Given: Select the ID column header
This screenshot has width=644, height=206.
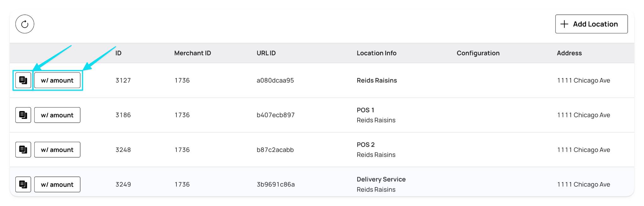Looking at the screenshot, I should tap(118, 53).
